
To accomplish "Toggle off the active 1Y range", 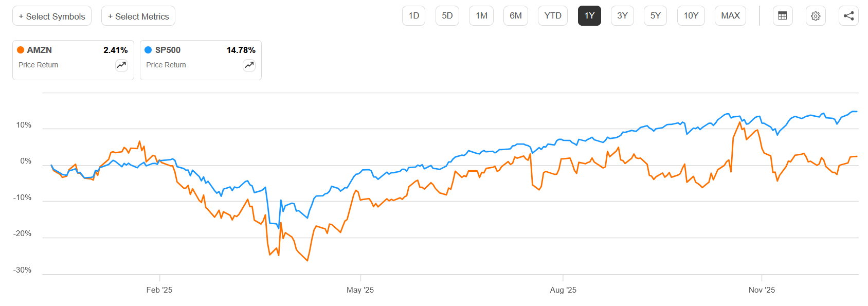I will [x=589, y=15].
